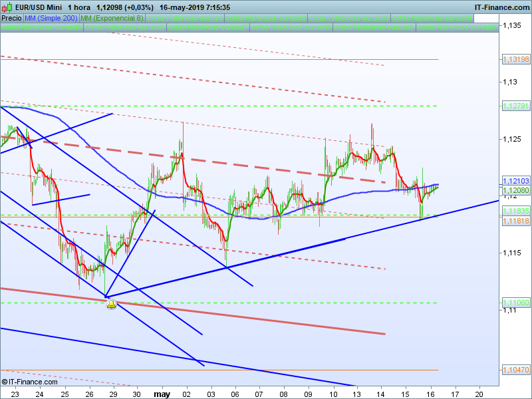Click the 07 date axis label
This screenshot has width=532, height=399.
coord(259,394)
